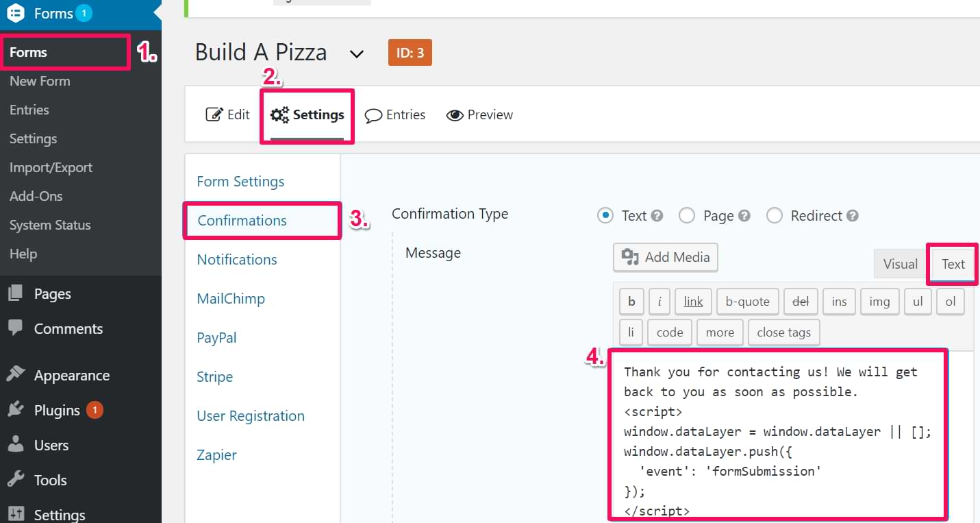980x523 pixels.
Task: Select the Text confirmation type radio button
Action: [605, 216]
